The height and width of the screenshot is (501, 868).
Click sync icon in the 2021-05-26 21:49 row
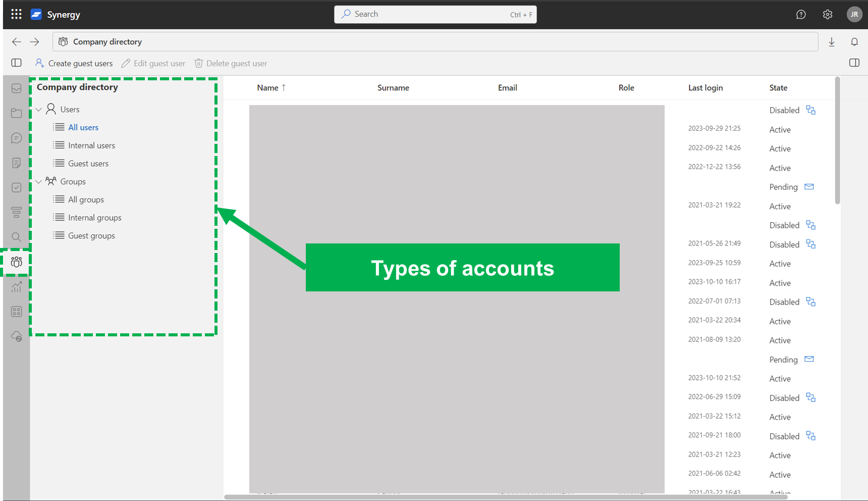coord(810,244)
